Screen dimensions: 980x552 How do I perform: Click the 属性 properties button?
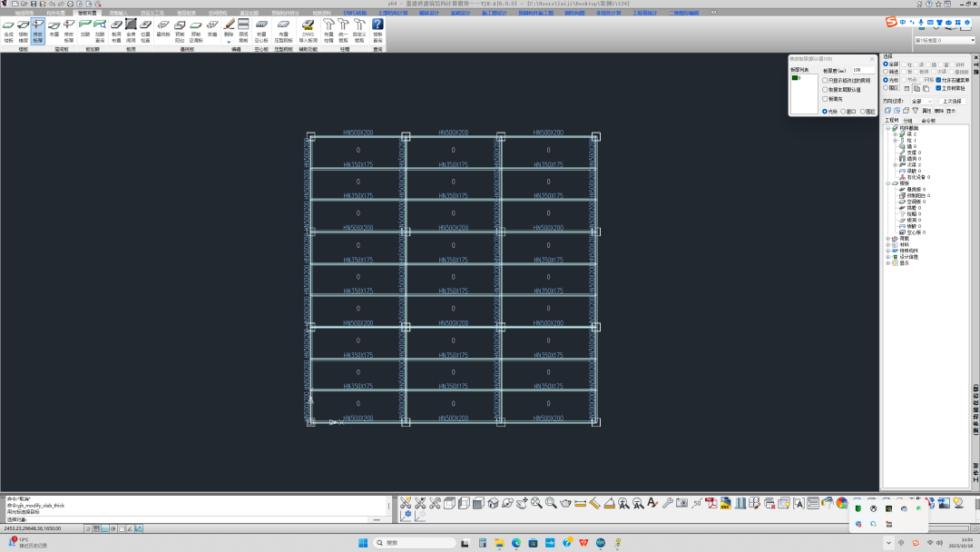[x=926, y=111]
